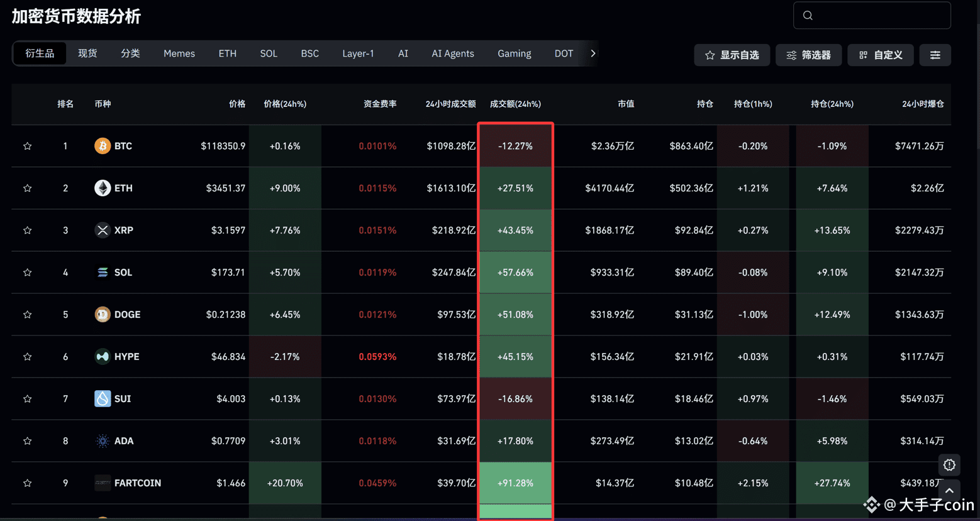
Task: Sort by 成交额(24h%) column header
Action: point(515,104)
